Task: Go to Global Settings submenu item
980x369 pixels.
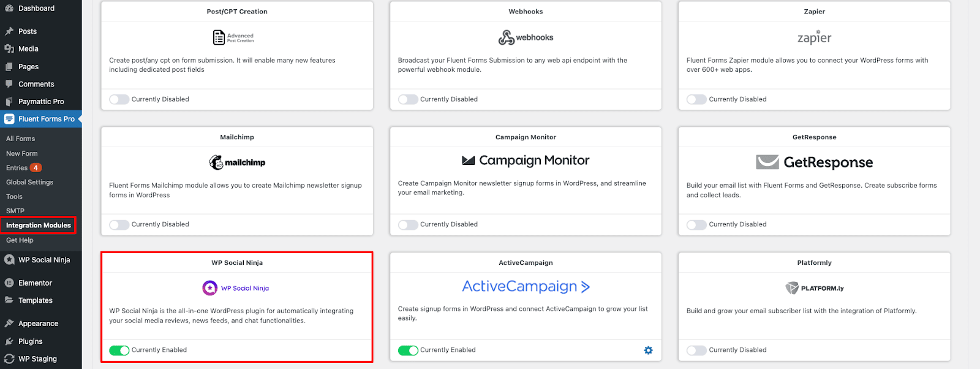Action: (30, 183)
